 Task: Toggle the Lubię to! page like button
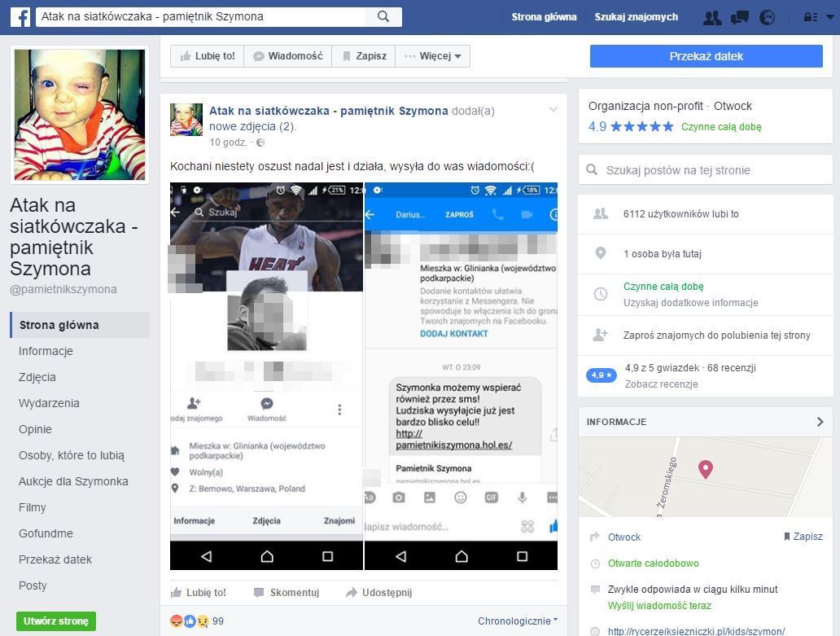[x=208, y=56]
